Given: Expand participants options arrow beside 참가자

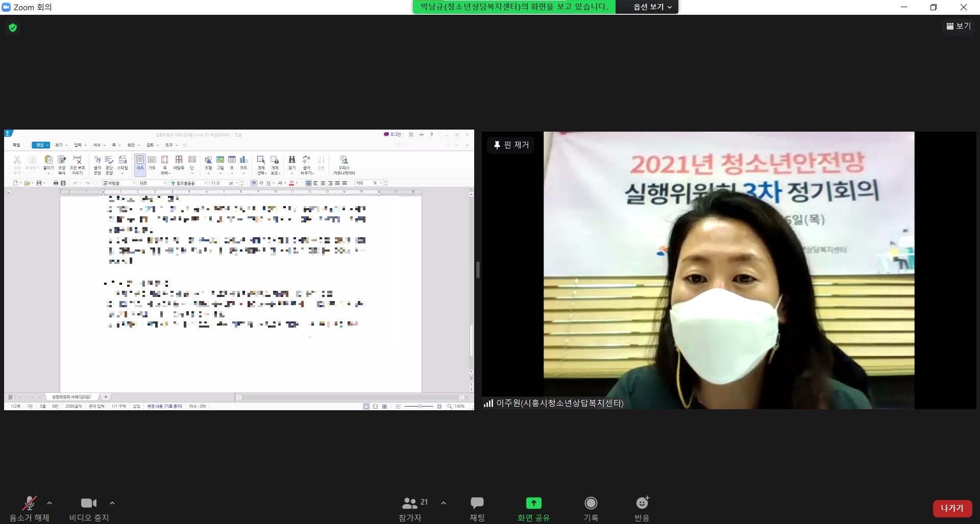Looking at the screenshot, I should [444, 503].
